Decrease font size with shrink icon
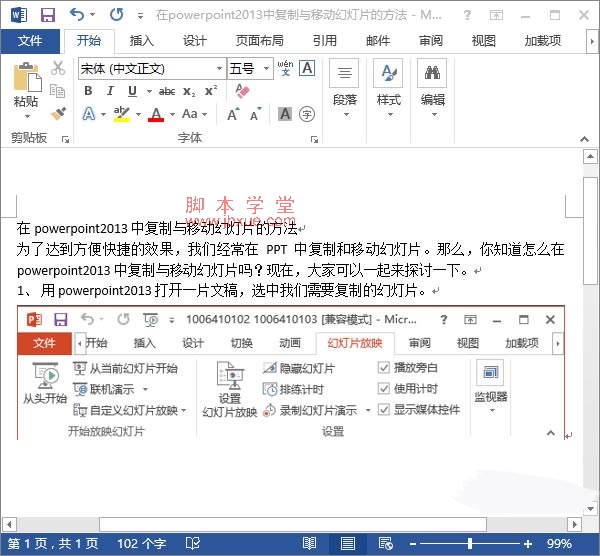Image resolution: width=600 pixels, height=556 pixels. click(256, 114)
